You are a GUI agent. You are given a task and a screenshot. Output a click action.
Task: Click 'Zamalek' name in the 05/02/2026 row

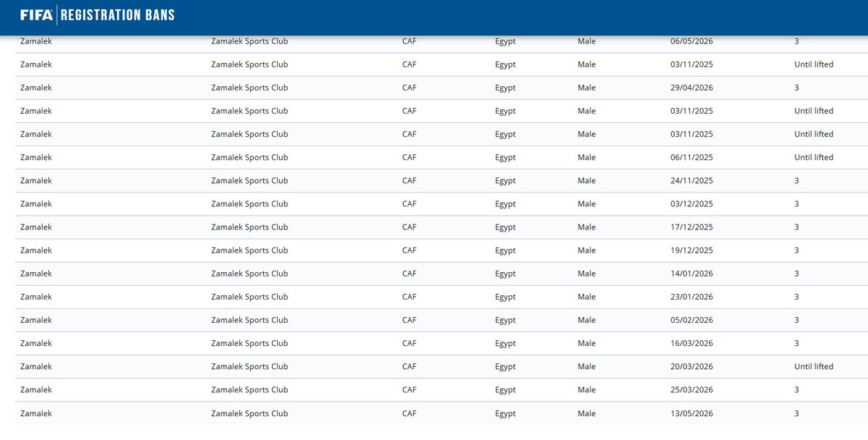[36, 319]
